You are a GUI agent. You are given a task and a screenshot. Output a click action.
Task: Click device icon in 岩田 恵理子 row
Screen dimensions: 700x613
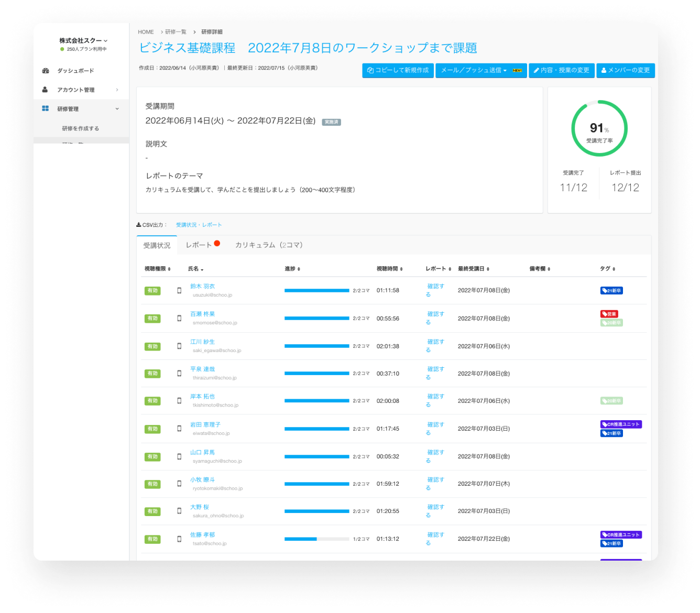tap(179, 429)
